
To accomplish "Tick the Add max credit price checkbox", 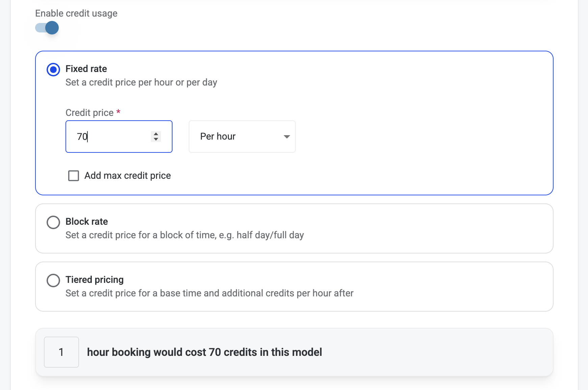I will tap(74, 176).
